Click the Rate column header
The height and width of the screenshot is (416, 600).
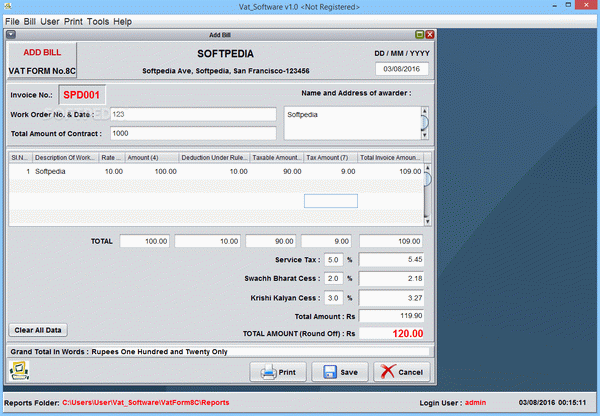[112, 157]
